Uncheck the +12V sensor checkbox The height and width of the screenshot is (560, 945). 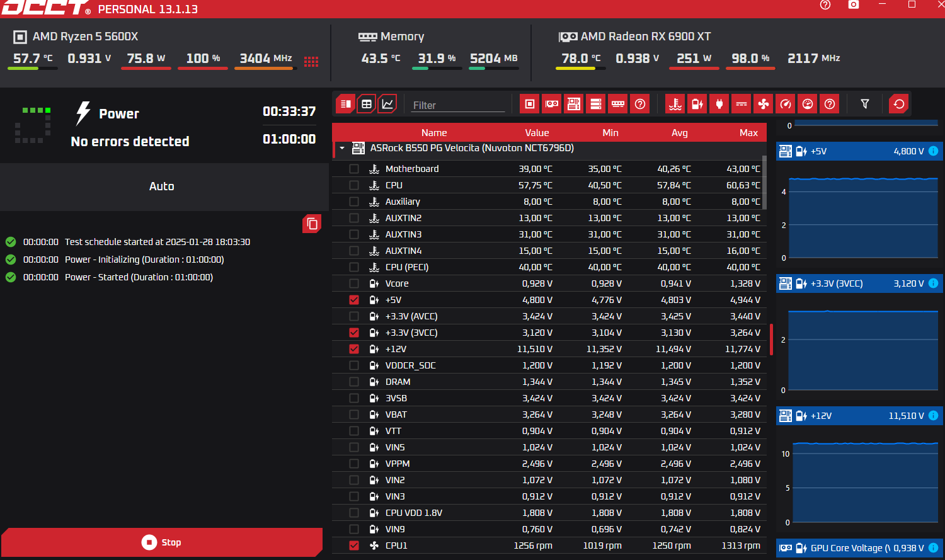tap(354, 349)
